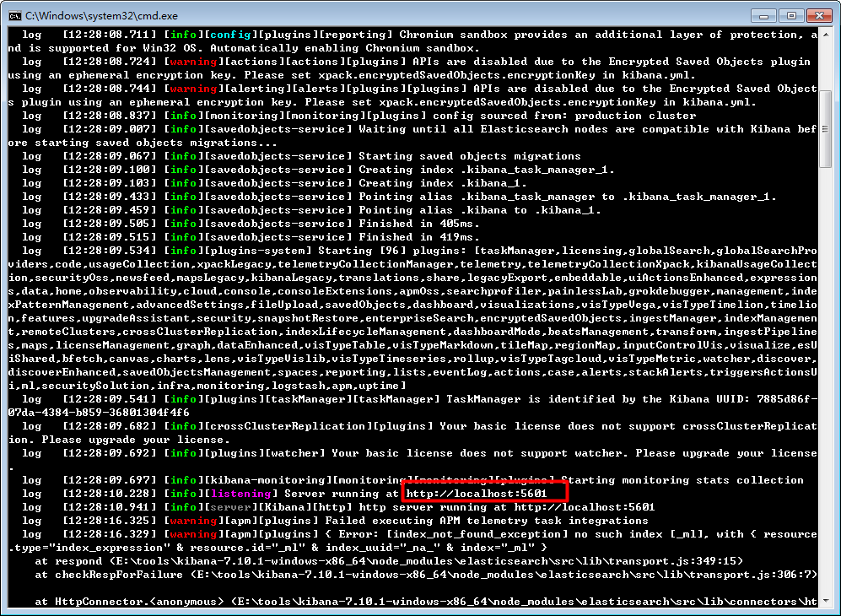Click "Starting monitoring stats collection"
This screenshot has width=841, height=616.
click(x=682, y=480)
